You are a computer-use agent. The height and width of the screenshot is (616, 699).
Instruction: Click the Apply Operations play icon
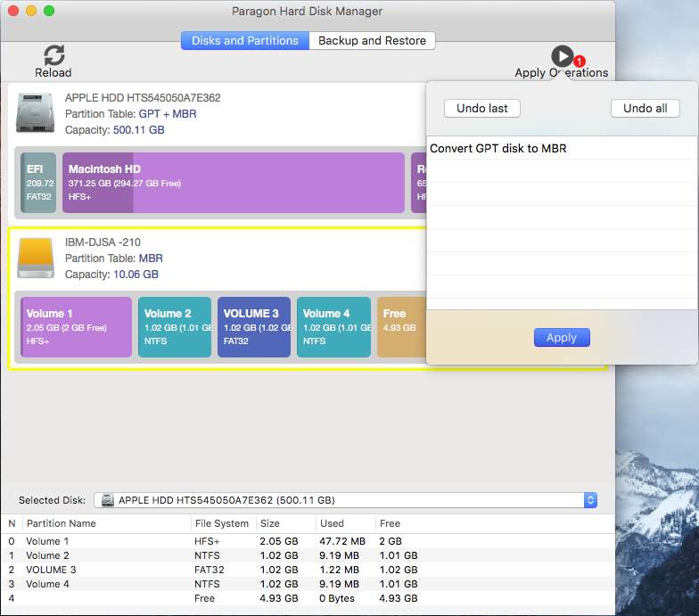(562, 57)
